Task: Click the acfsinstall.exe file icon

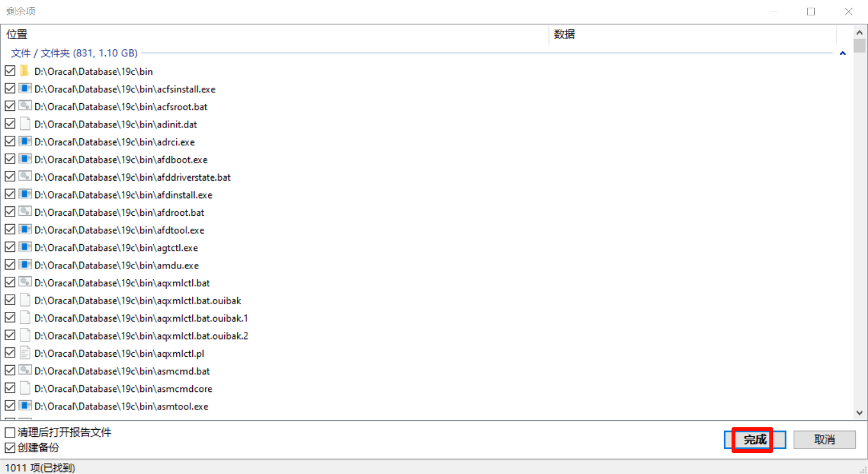Action: 25,88
